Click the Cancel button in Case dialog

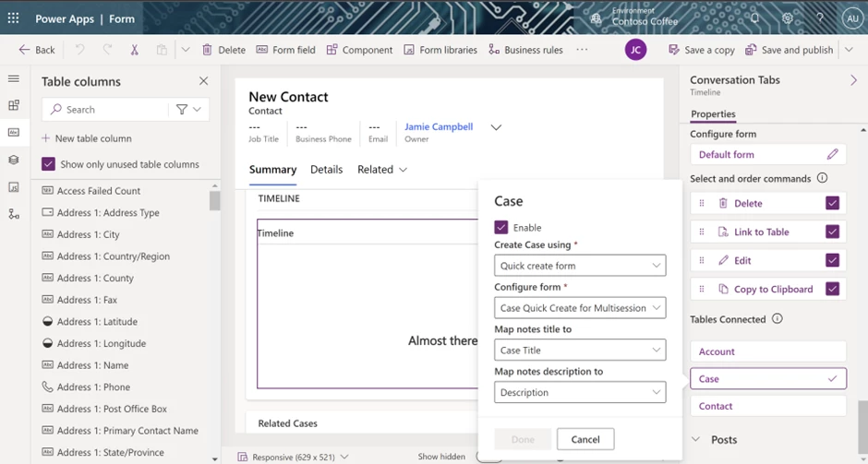[x=585, y=439]
